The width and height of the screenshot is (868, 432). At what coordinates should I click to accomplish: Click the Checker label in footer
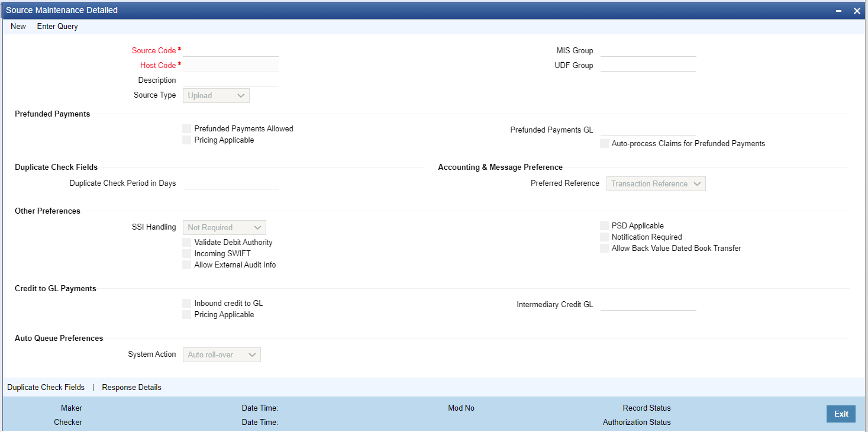(68, 423)
